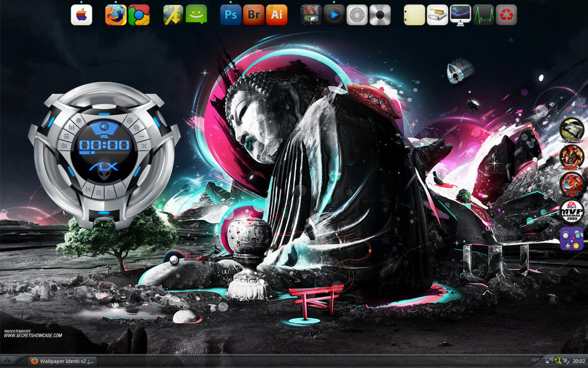Open the green download-arrow app icon
This screenshot has height=368, width=588.
click(x=173, y=15)
